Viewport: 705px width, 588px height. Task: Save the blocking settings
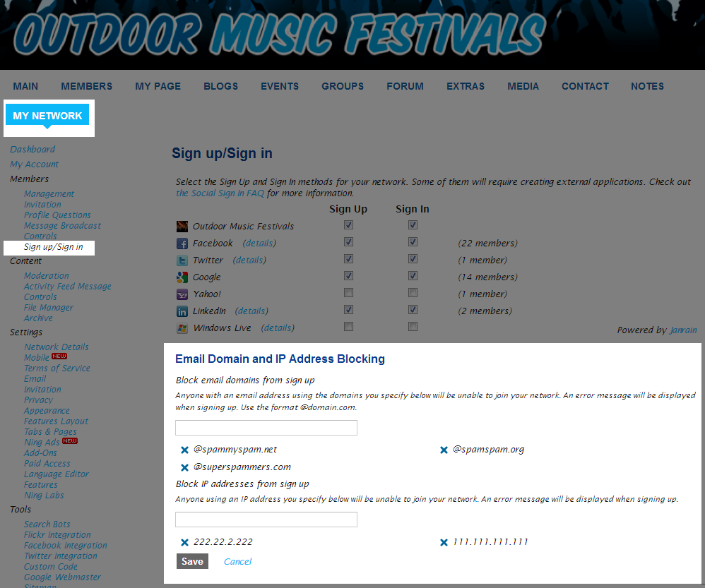(x=192, y=561)
